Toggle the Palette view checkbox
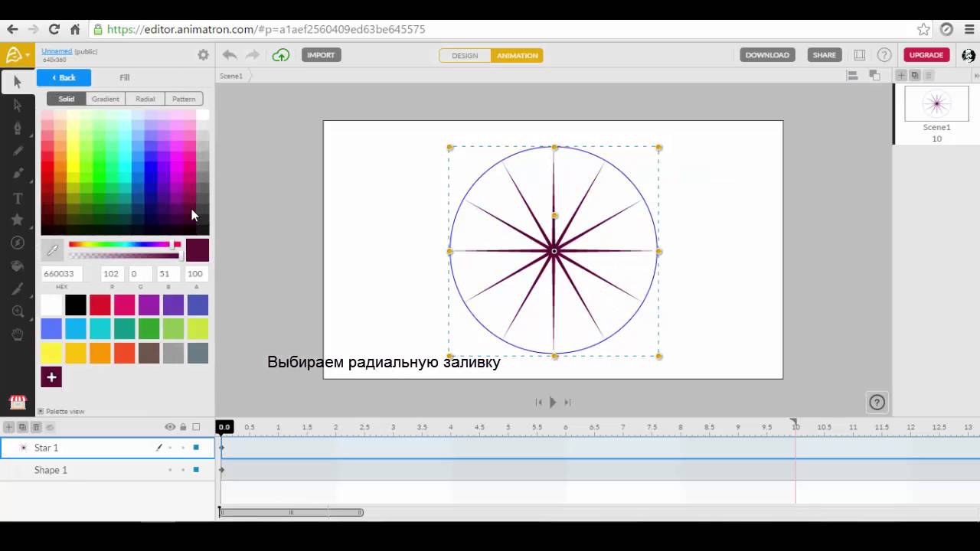The height and width of the screenshot is (551, 980). click(41, 411)
